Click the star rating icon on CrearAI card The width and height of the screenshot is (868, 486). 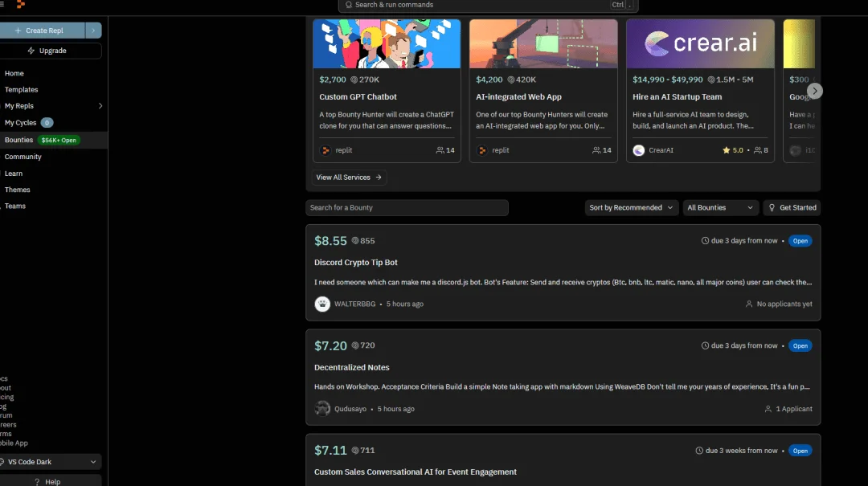tap(727, 150)
